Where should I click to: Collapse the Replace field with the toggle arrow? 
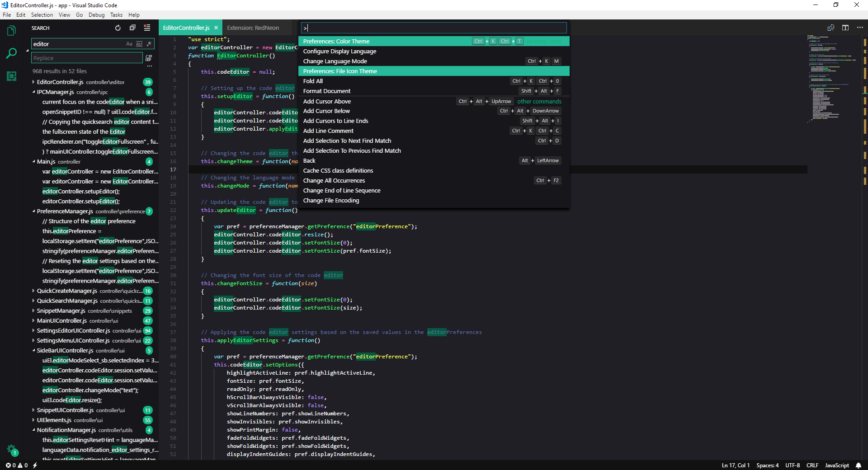27,51
